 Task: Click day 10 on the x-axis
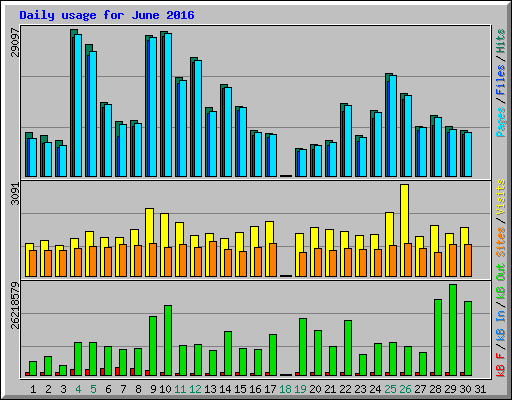165,389
